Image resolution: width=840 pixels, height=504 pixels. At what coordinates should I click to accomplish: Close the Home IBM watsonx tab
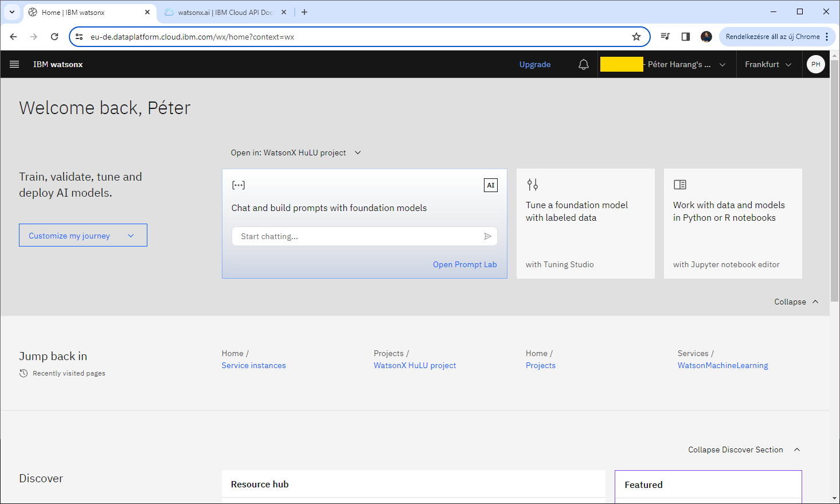[x=147, y=12]
